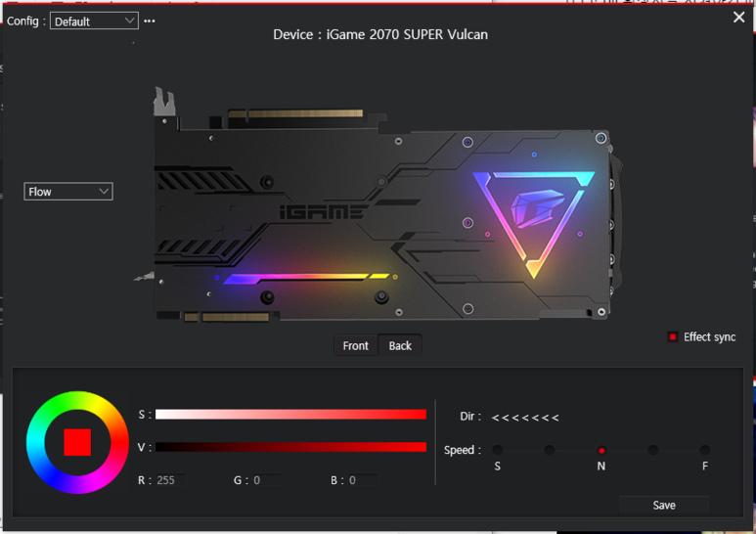Click the three-dot config options icon
Image resolution: width=756 pixels, height=534 pixels.
[150, 21]
